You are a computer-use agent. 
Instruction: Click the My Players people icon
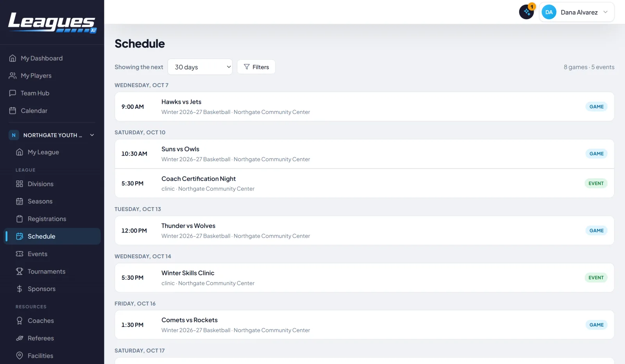[x=12, y=76]
